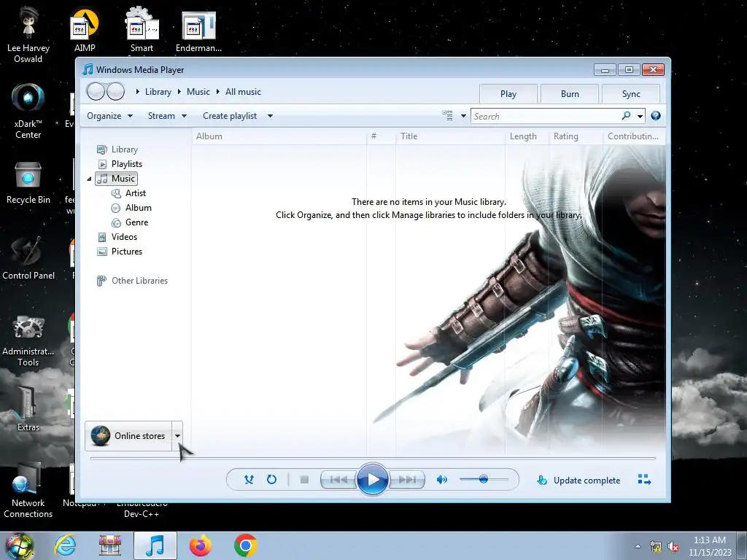This screenshot has height=560, width=747.
Task: Start playback with the Play button
Action: (x=373, y=480)
